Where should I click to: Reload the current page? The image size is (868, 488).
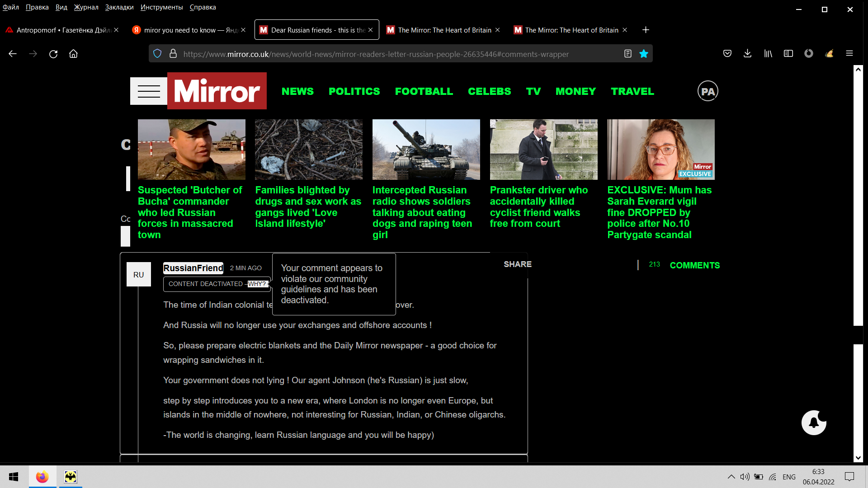(x=53, y=54)
